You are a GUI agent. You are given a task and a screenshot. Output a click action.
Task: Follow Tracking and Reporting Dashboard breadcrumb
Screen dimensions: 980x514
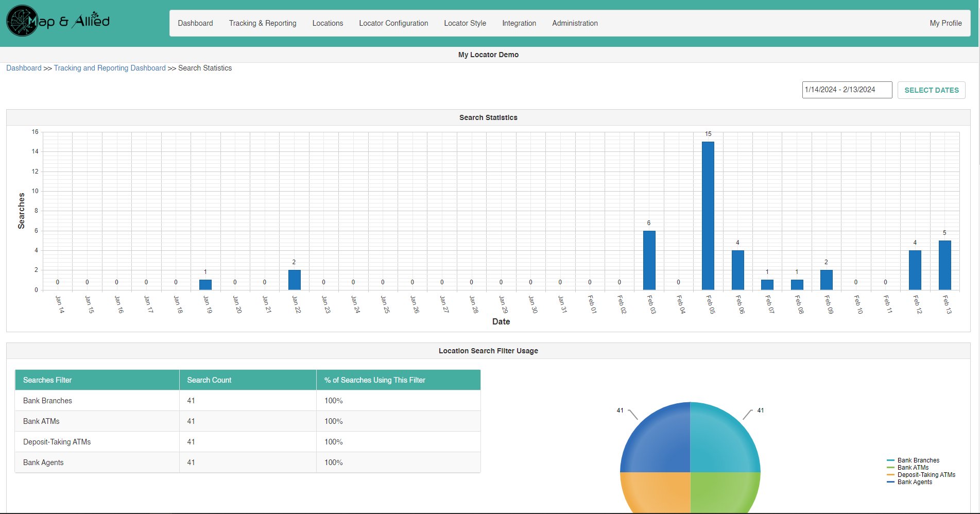110,68
